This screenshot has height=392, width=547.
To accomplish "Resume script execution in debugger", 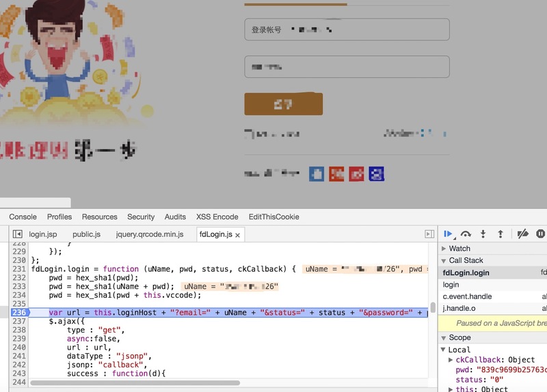I will pyautogui.click(x=449, y=234).
